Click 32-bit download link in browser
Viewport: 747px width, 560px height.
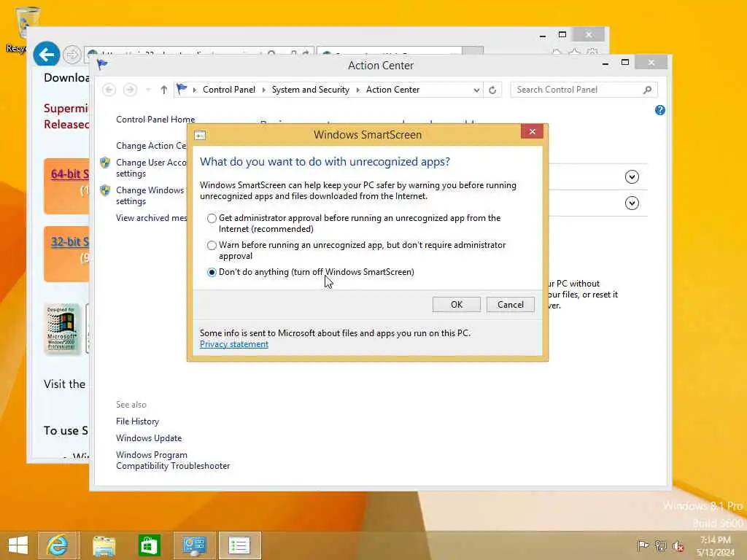pos(69,242)
